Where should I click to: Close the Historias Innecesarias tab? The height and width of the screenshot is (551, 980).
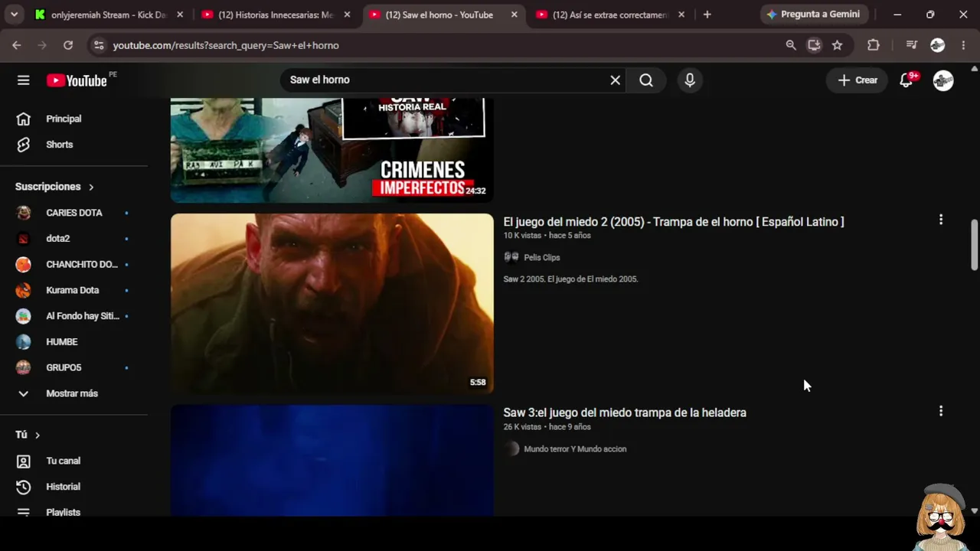tap(347, 15)
